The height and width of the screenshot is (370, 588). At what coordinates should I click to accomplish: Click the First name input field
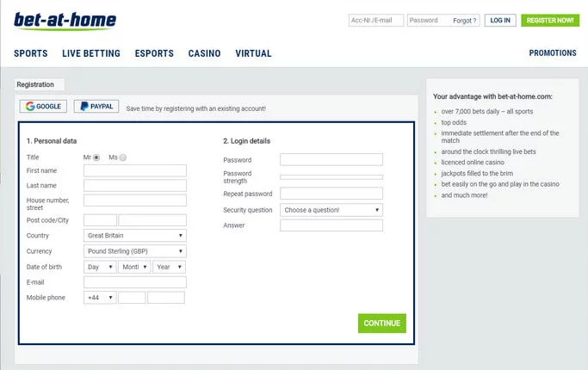coord(135,170)
